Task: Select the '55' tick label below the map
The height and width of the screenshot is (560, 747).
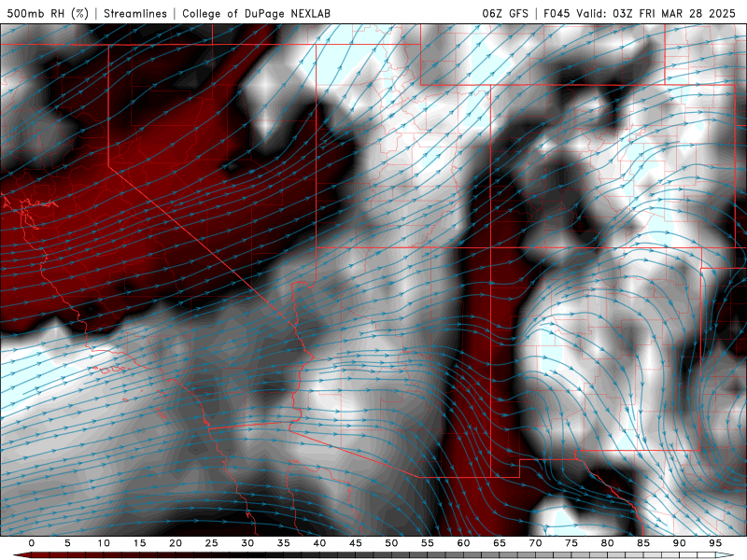Action: [428, 543]
